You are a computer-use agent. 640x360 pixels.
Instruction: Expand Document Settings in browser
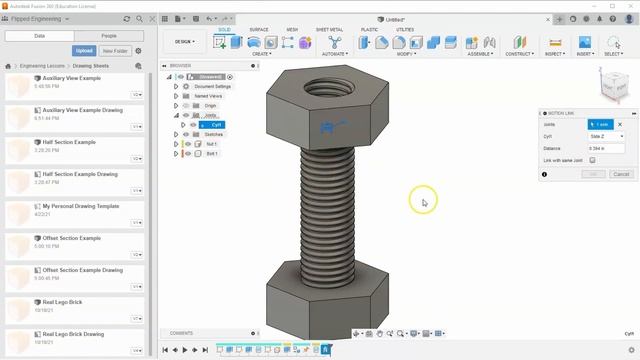[x=176, y=87]
